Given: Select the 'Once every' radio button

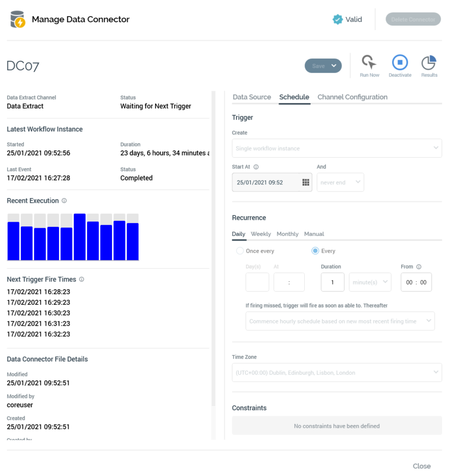Looking at the screenshot, I should 240,251.
